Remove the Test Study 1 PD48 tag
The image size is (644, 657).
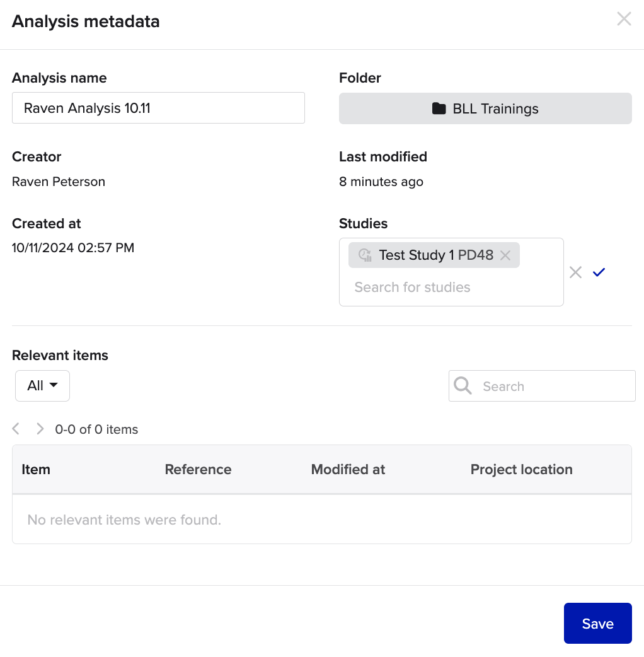click(505, 255)
